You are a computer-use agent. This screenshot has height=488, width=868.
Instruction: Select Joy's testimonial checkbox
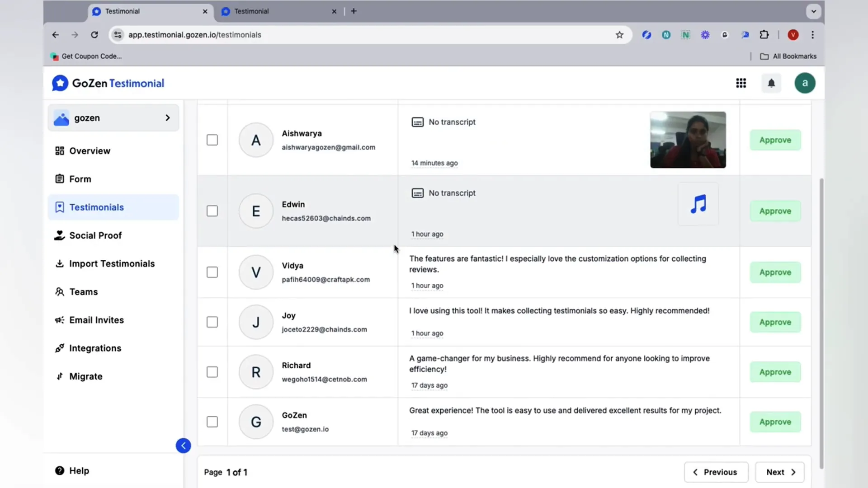click(212, 322)
